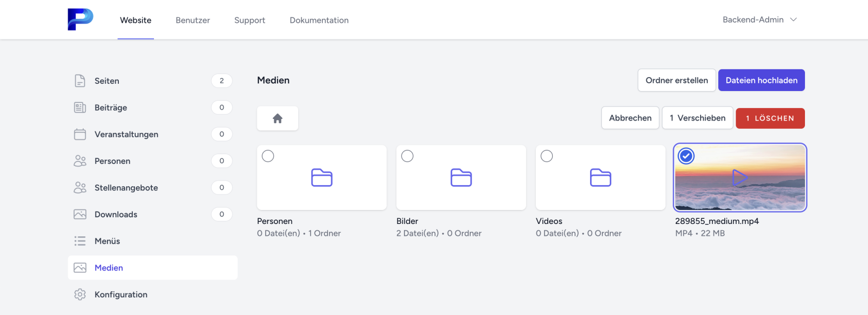
Task: Click the Beiträge newspaper icon
Action: click(80, 108)
